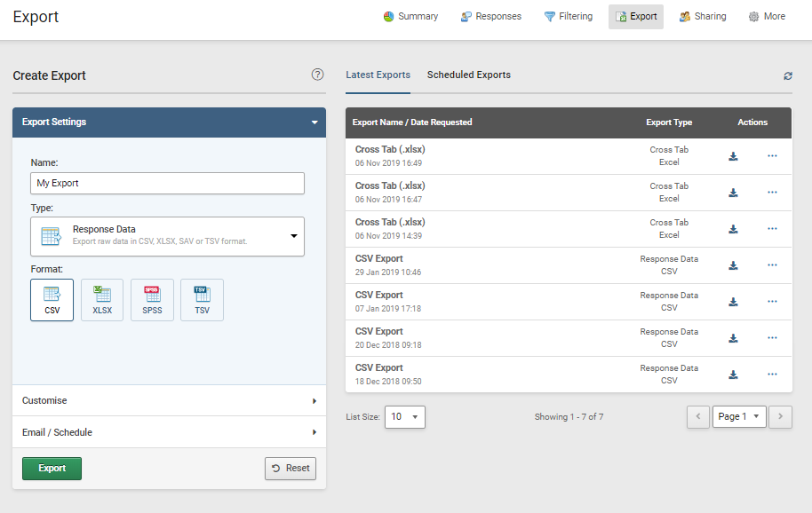Screen dimensions: 812x513
Task: Download the CSV Export from 18 Dec 2018
Action: click(733, 374)
